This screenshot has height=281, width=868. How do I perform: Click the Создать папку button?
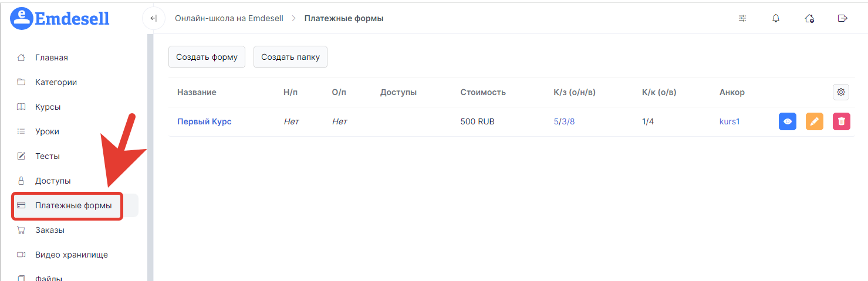pyautogui.click(x=291, y=57)
